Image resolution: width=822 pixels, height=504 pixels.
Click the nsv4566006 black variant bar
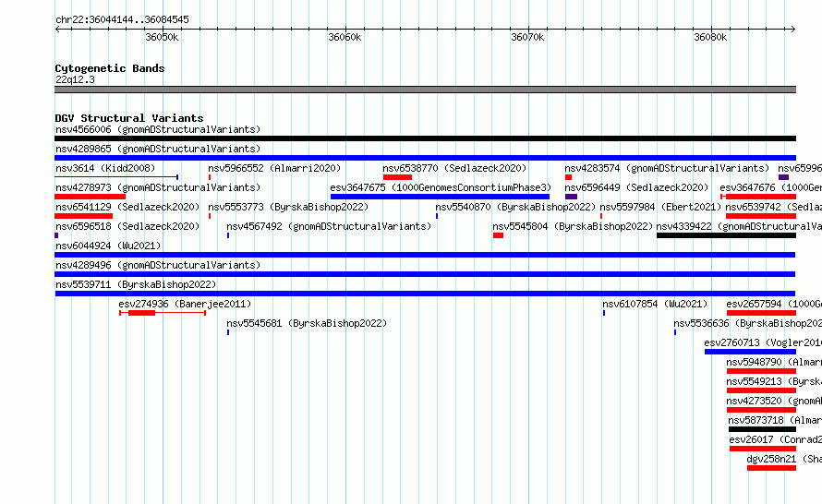tap(425, 138)
